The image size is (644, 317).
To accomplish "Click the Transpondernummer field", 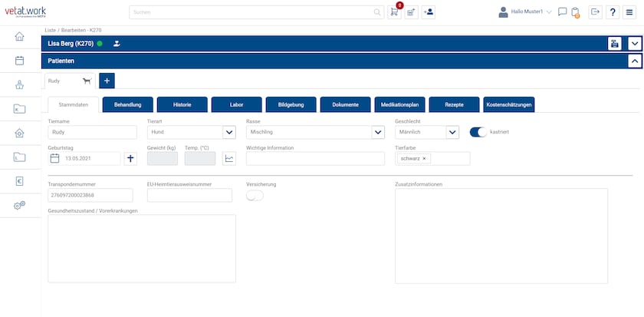I will click(90, 195).
